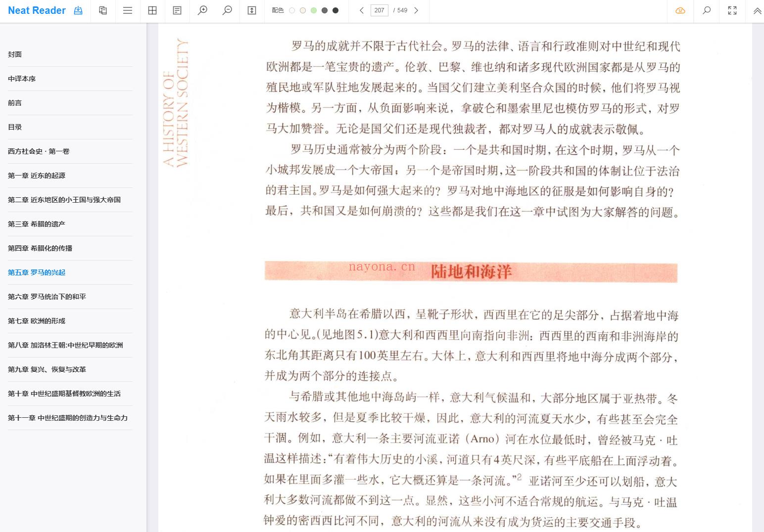The width and height of the screenshot is (764, 532).
Task: Open the grid layout view icon
Action: [x=152, y=10]
